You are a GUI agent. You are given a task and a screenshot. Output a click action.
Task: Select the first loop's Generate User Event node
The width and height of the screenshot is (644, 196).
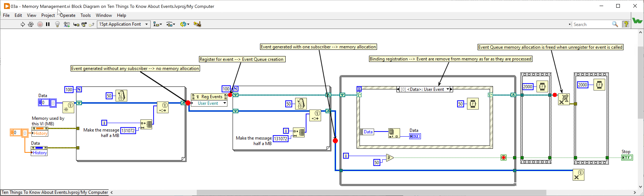coord(163,107)
